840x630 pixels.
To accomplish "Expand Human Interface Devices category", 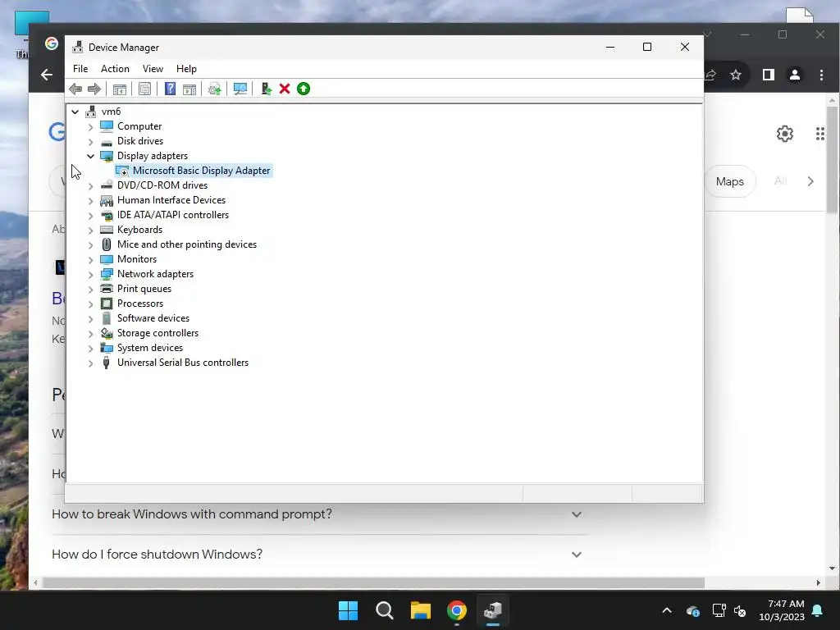I will (90, 201).
